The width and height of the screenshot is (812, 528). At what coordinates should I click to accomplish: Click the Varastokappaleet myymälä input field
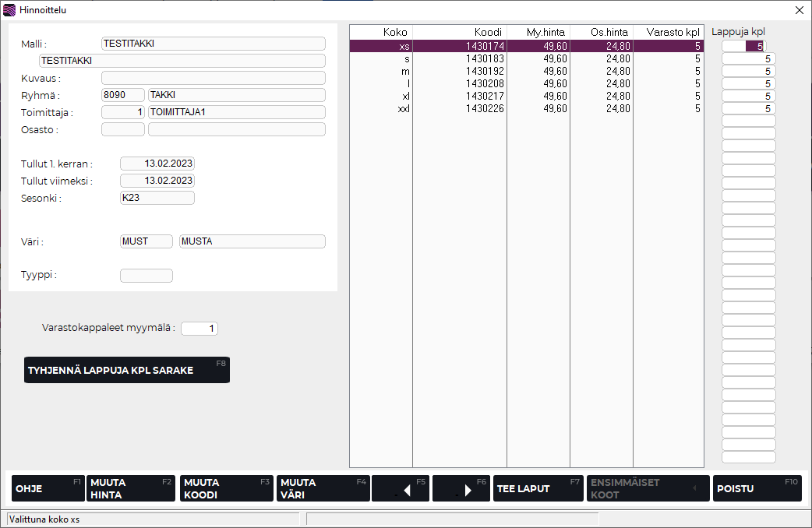[199, 329]
